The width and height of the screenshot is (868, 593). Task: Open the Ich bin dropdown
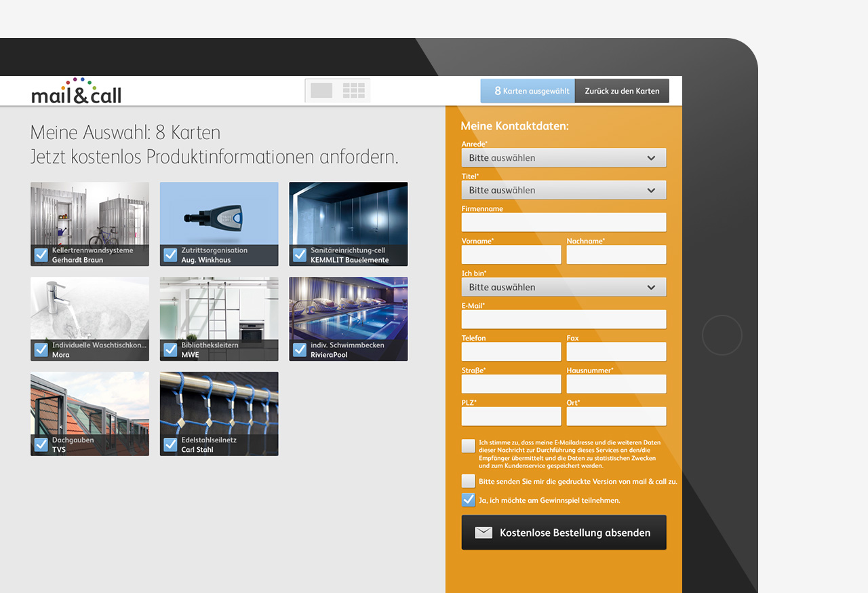click(x=564, y=287)
